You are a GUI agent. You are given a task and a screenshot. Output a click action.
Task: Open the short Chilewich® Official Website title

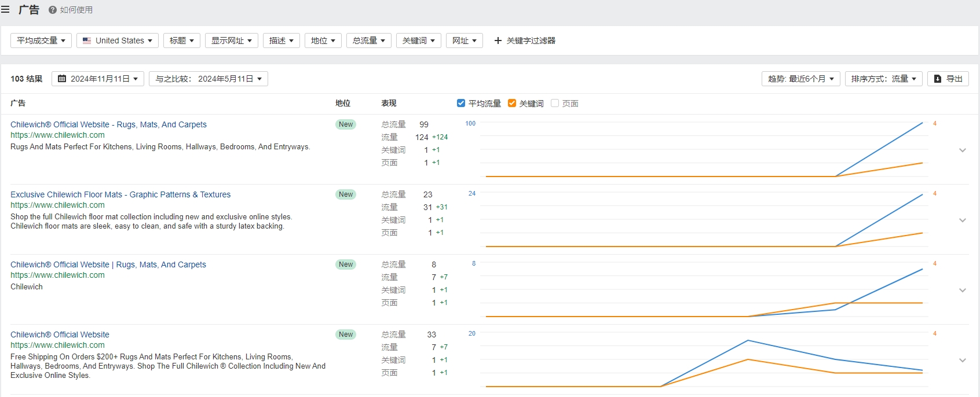[x=60, y=334]
